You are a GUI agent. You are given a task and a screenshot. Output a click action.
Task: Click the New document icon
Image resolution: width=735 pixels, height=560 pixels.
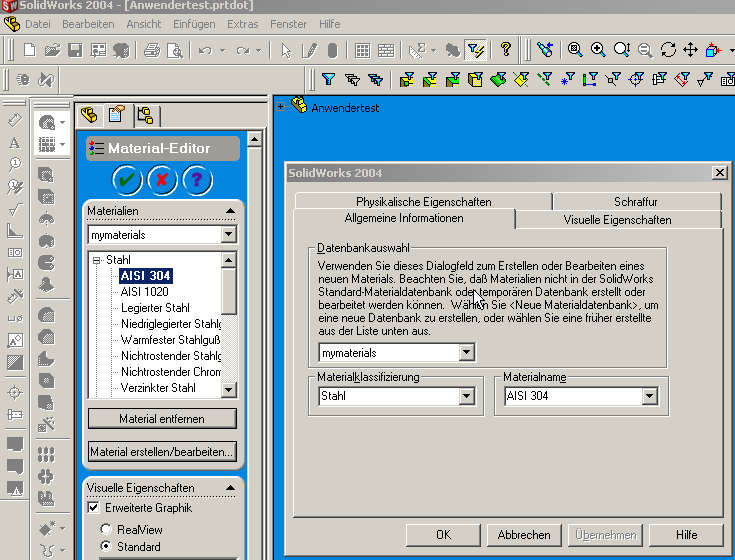[30, 50]
